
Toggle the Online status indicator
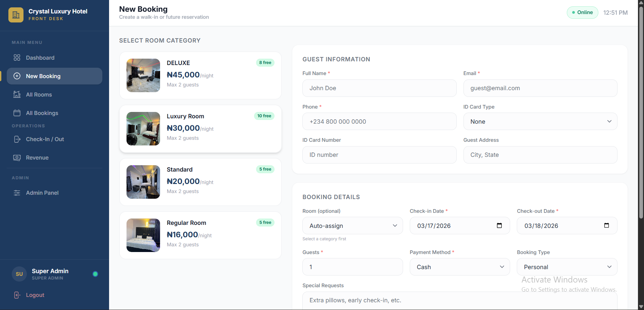click(582, 12)
